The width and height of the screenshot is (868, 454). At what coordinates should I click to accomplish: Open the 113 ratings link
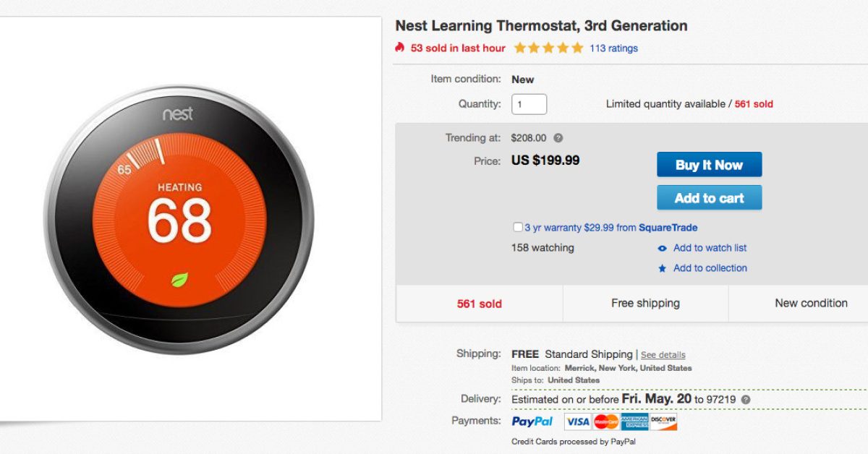(613, 48)
